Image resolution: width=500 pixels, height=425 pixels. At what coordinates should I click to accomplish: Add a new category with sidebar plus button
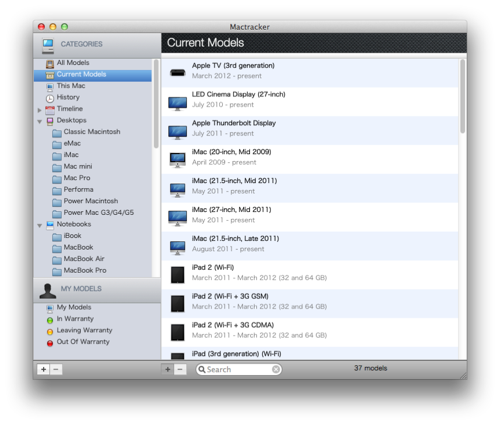[43, 369]
